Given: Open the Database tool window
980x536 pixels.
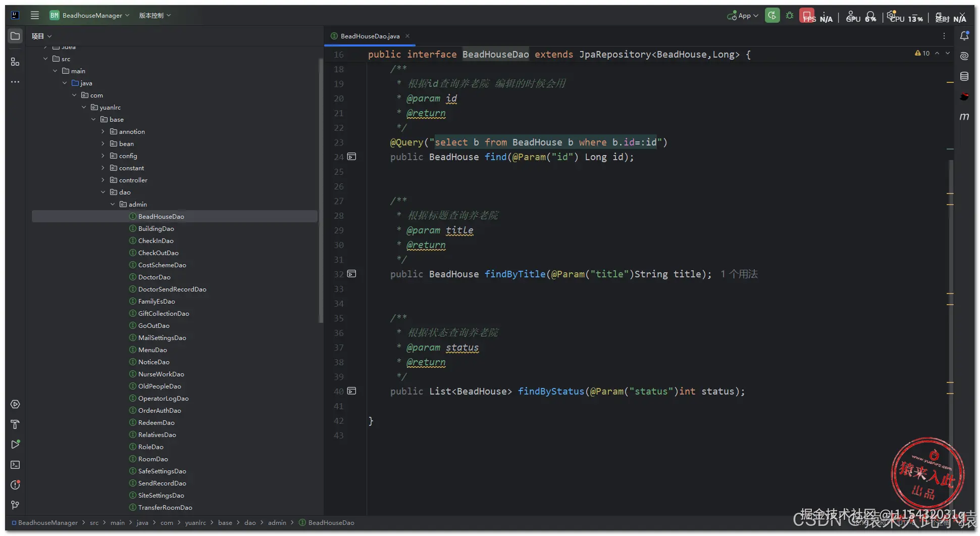Looking at the screenshot, I should coord(964,76).
